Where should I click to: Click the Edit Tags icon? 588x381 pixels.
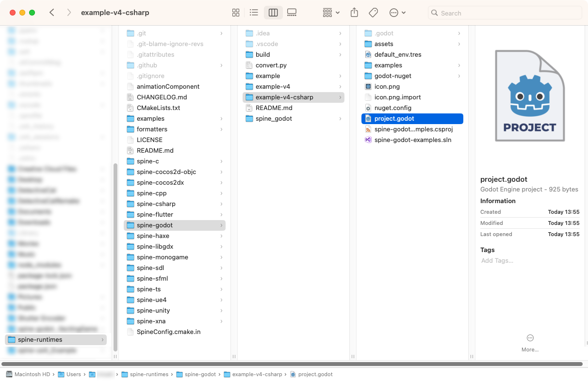[373, 13]
